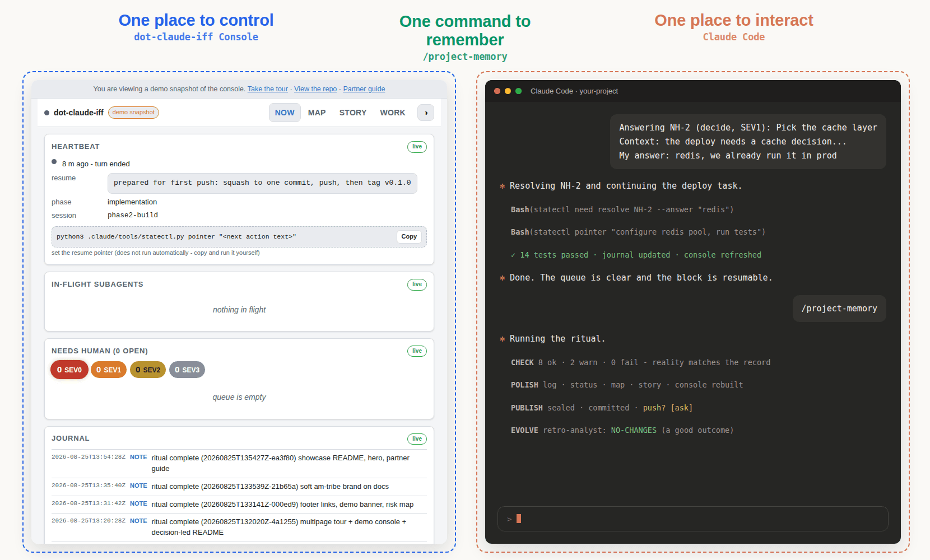Click the NOTE tag beside 2026-08-25T13:31:42Z
Image resolution: width=930 pixels, height=560 pixels.
(138, 503)
